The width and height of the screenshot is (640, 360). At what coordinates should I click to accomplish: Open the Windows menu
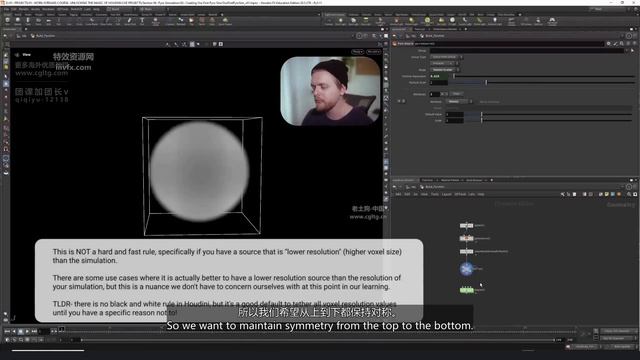(48, 9)
